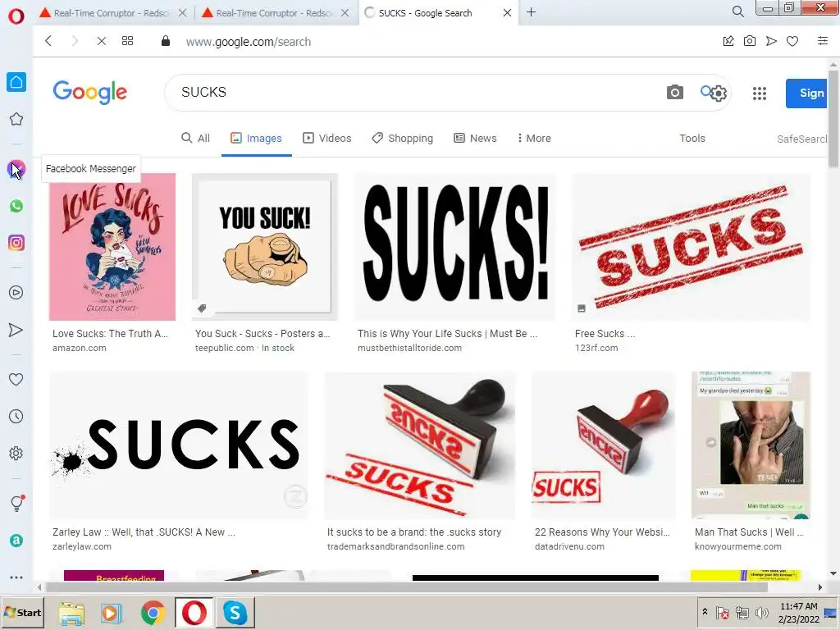Select the All search results tab
The height and width of the screenshot is (630, 840).
(195, 138)
